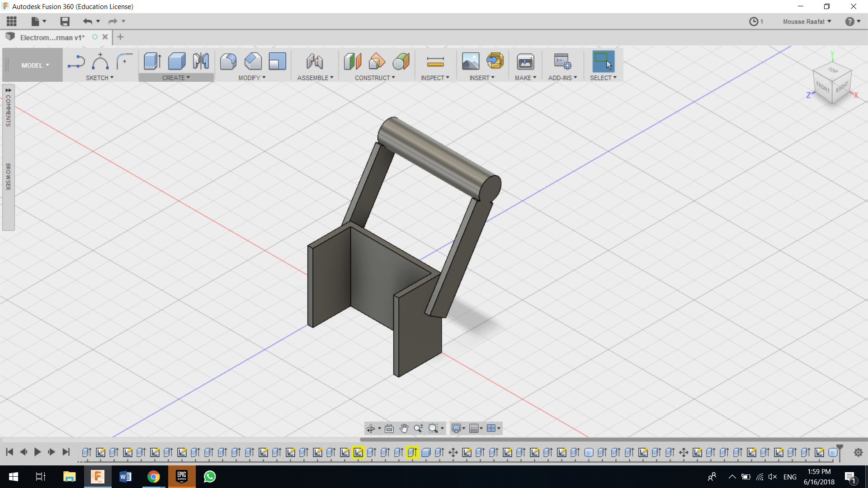Click the 3D Print make icon
This screenshot has width=868, height=488.
click(x=525, y=61)
